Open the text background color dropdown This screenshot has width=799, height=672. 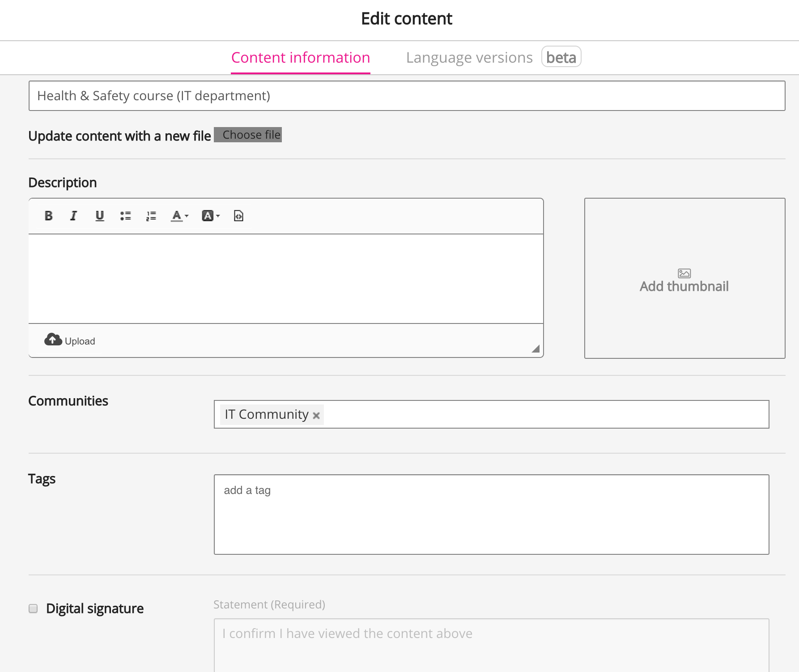tap(211, 216)
